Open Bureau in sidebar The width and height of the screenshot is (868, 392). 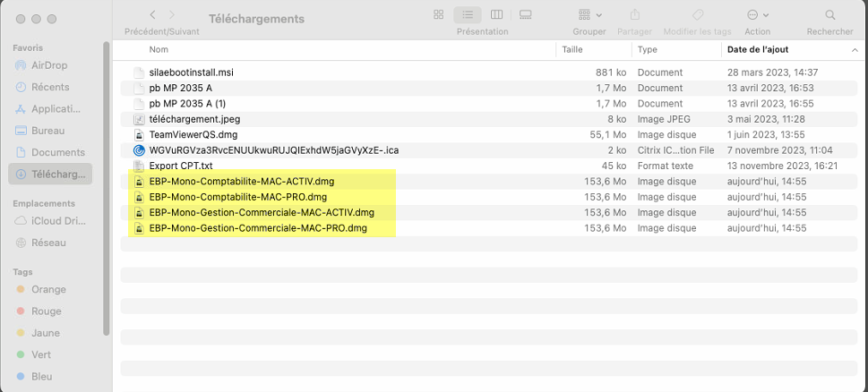(50, 131)
